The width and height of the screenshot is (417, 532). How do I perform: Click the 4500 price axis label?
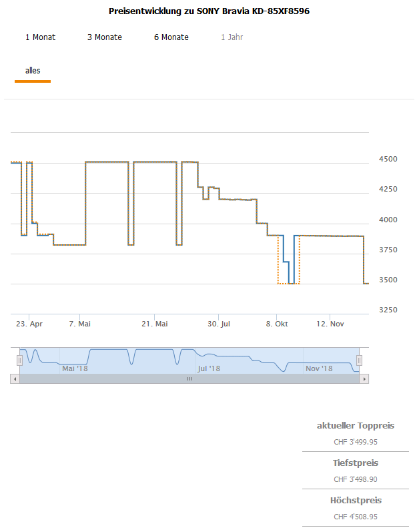(388, 159)
